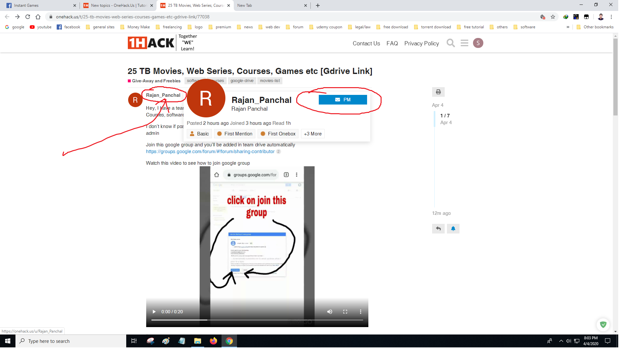Click the reply arrow icon in timeline

point(438,229)
